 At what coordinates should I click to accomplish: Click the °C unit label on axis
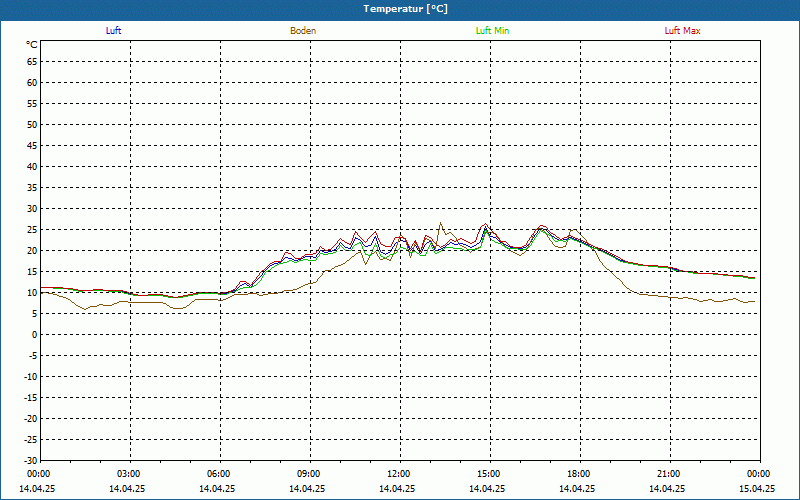tap(32, 45)
